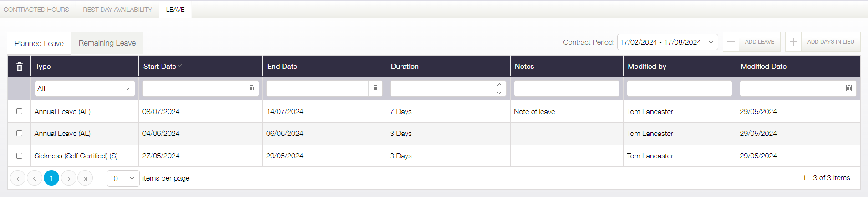
Task: Jump to the last page arrow
Action: click(x=85, y=178)
